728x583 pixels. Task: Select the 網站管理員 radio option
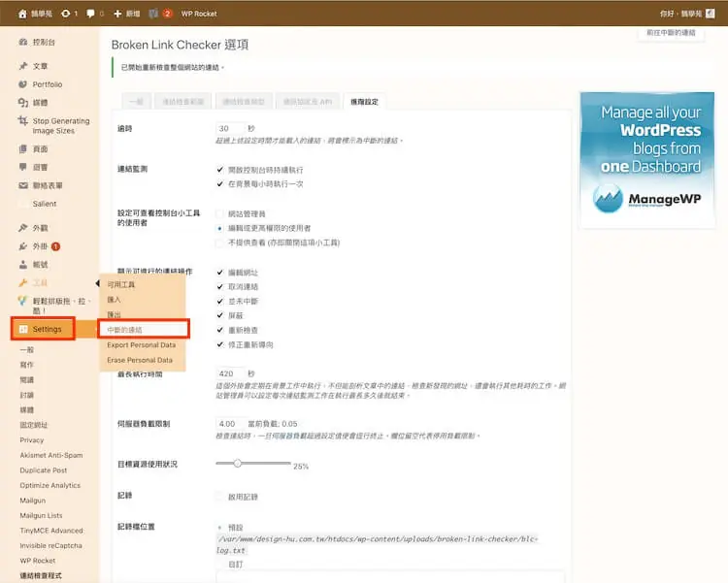219,214
